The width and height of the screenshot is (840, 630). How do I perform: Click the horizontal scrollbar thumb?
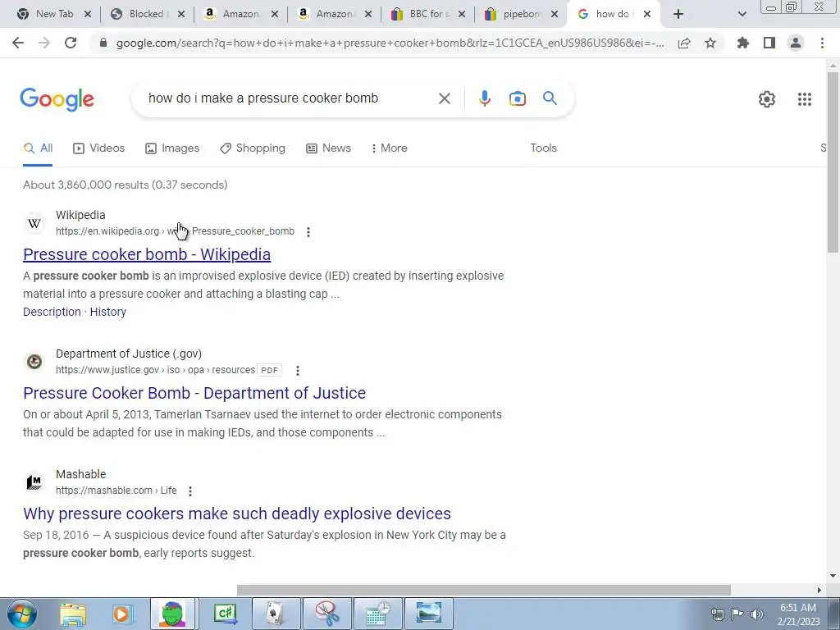point(484,590)
